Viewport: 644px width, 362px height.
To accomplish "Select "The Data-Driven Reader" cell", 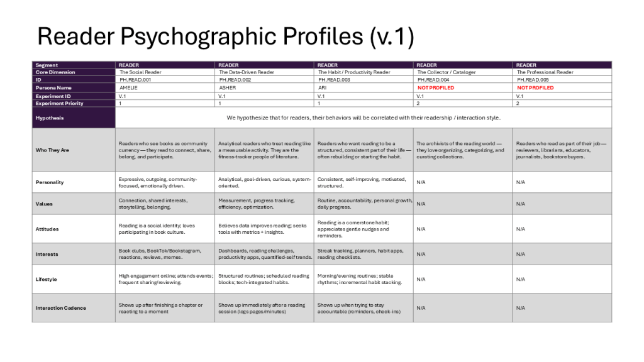I will 242,72.
